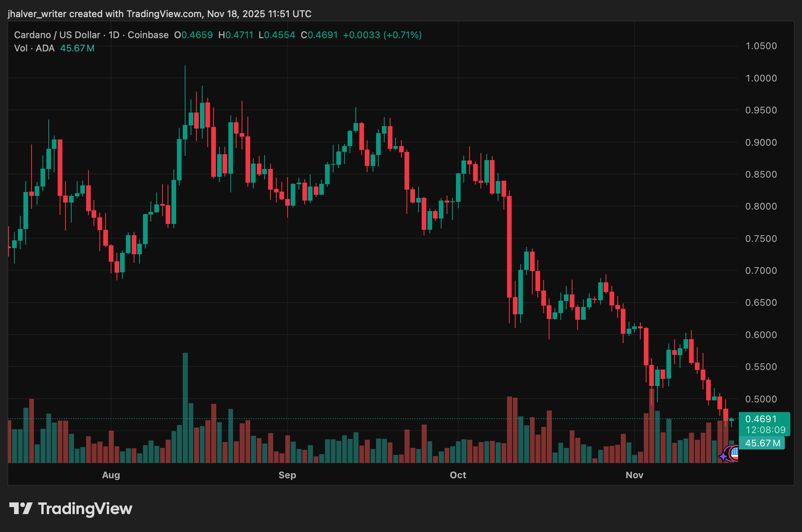This screenshot has width=802, height=532.
Task: Click the US flag economic event marker
Action: tap(735, 453)
